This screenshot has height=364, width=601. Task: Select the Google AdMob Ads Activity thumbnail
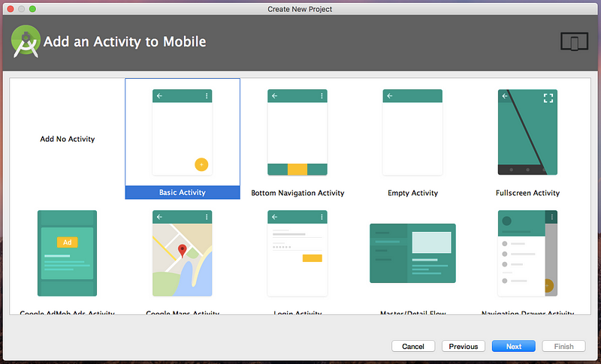pos(67,253)
